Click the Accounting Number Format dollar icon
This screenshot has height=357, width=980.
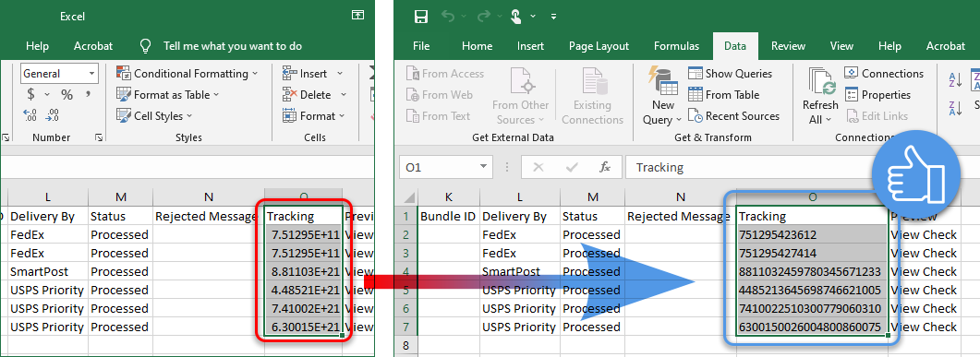(x=30, y=95)
